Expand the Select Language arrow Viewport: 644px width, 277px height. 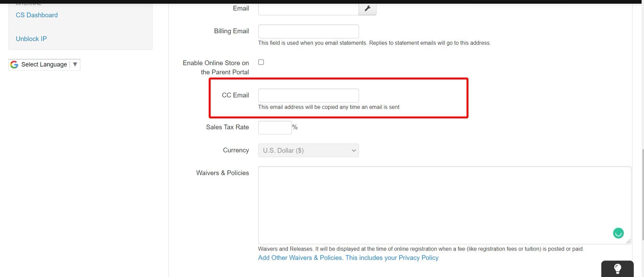point(75,64)
